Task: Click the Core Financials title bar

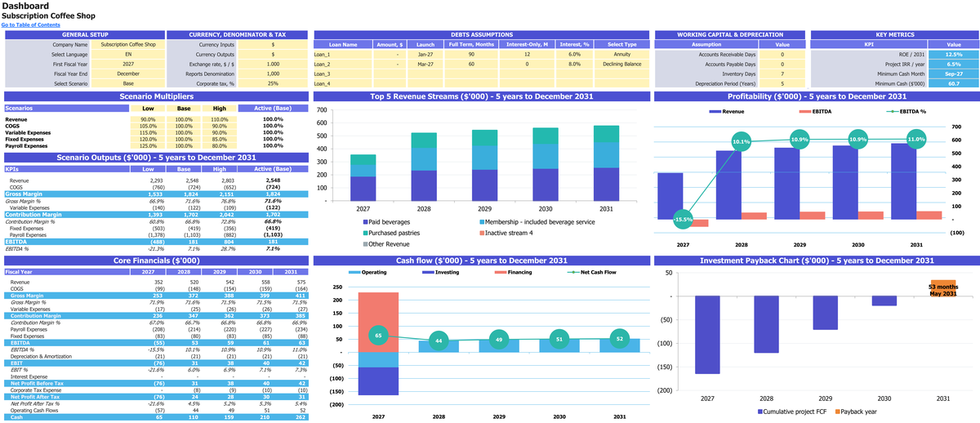Action: [156, 260]
